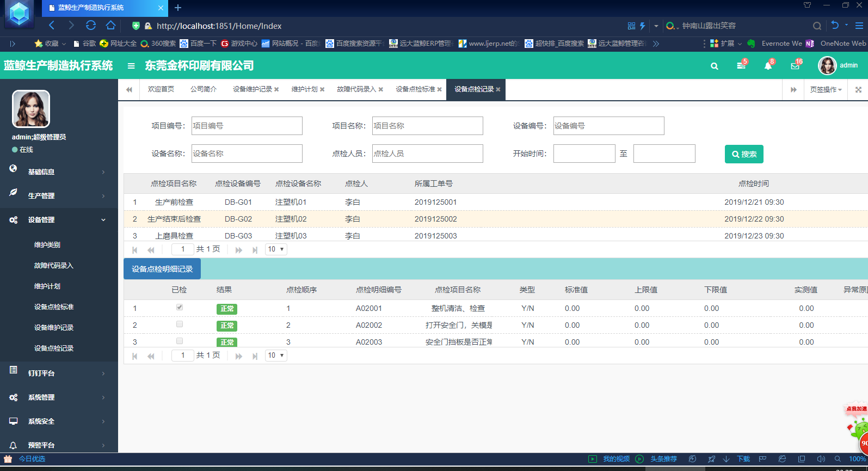The image size is (868, 471).
Task: Select row with work order 2019125003
Action: click(495, 236)
